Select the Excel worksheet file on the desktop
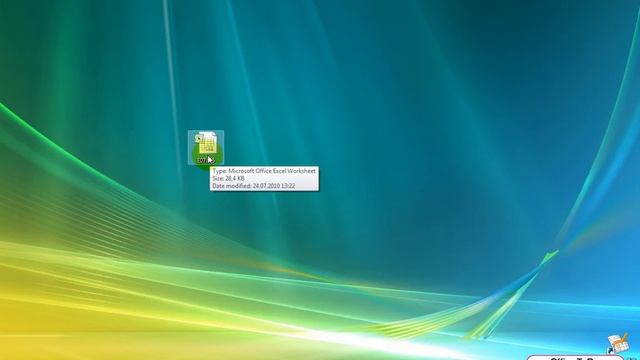The height and width of the screenshot is (360, 640). [x=206, y=147]
